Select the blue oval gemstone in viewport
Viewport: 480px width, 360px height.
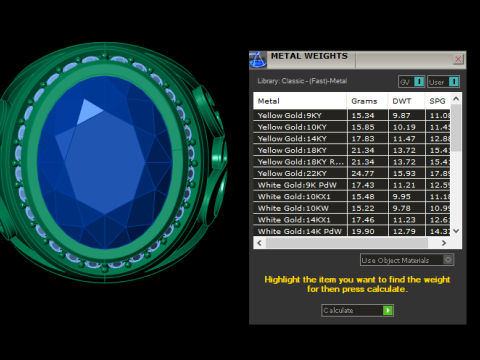pyautogui.click(x=105, y=162)
